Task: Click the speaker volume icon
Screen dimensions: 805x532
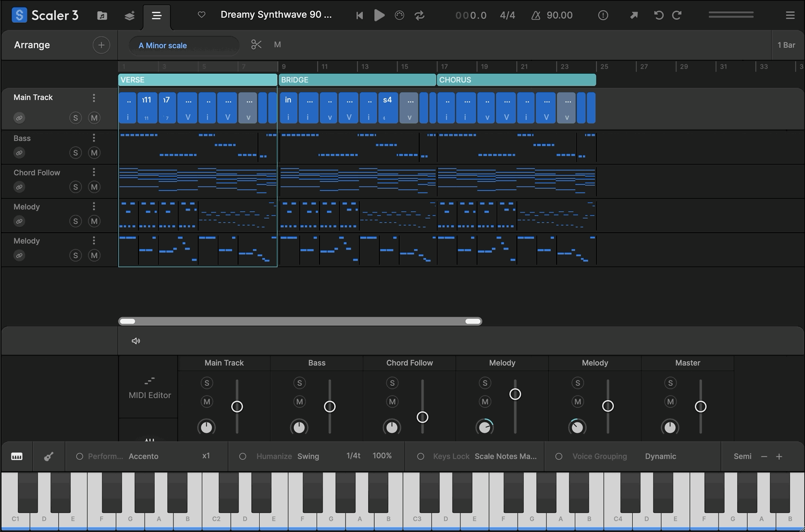Action: (x=136, y=341)
